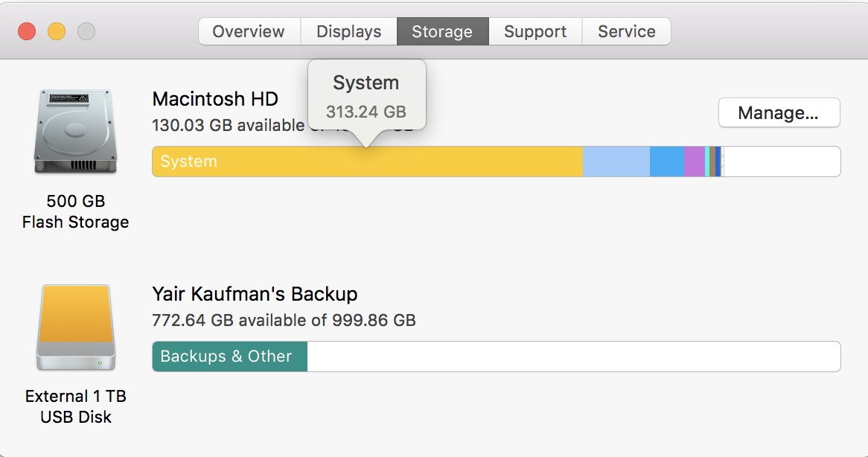Click the Macintosh HD volume name
868x457 pixels.
[x=215, y=99]
